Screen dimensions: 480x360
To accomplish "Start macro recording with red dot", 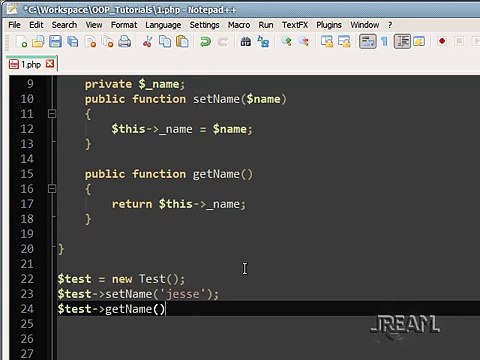I will coord(442,41).
